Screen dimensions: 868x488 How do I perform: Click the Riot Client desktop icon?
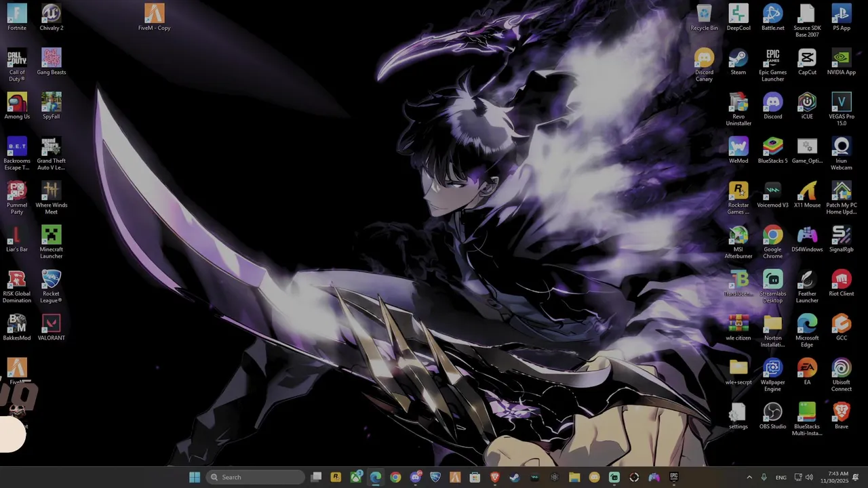coord(842,283)
